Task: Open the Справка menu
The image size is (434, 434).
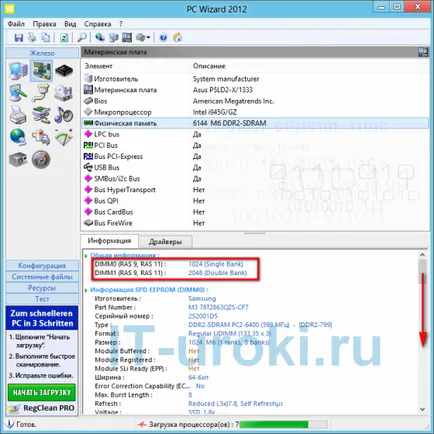Action: [97, 24]
